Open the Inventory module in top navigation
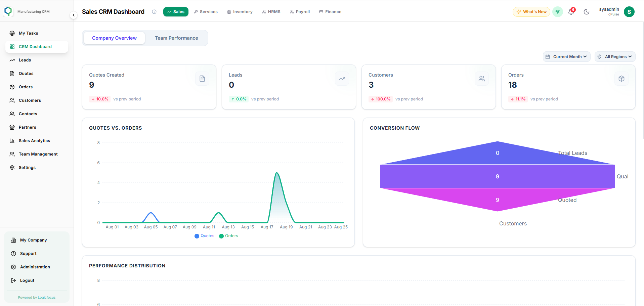644x306 pixels. (x=240, y=12)
